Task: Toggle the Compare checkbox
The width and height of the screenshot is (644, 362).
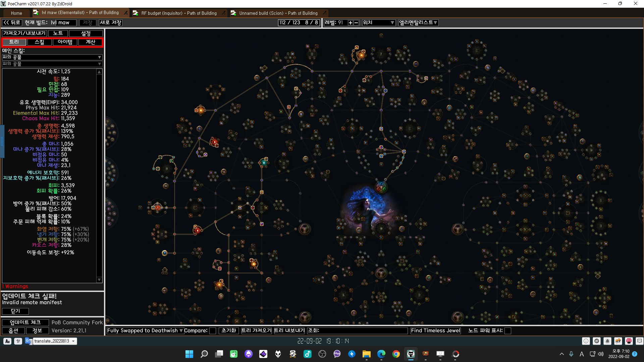Action: [x=213, y=331]
